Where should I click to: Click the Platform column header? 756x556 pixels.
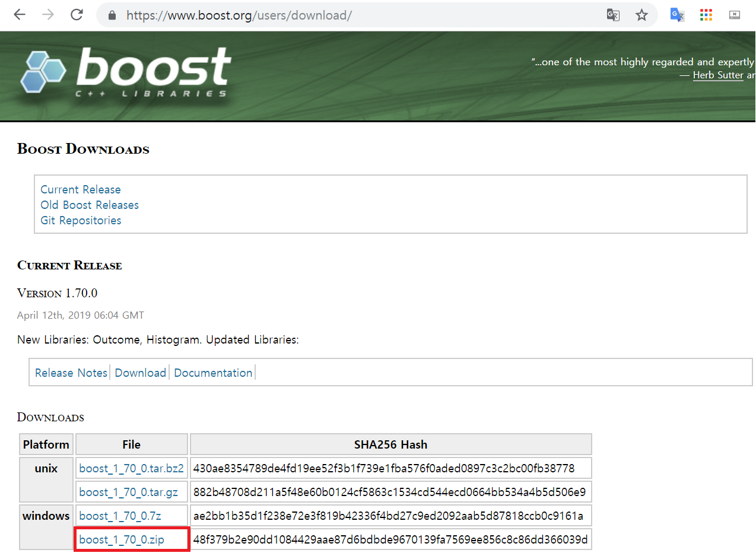click(46, 444)
